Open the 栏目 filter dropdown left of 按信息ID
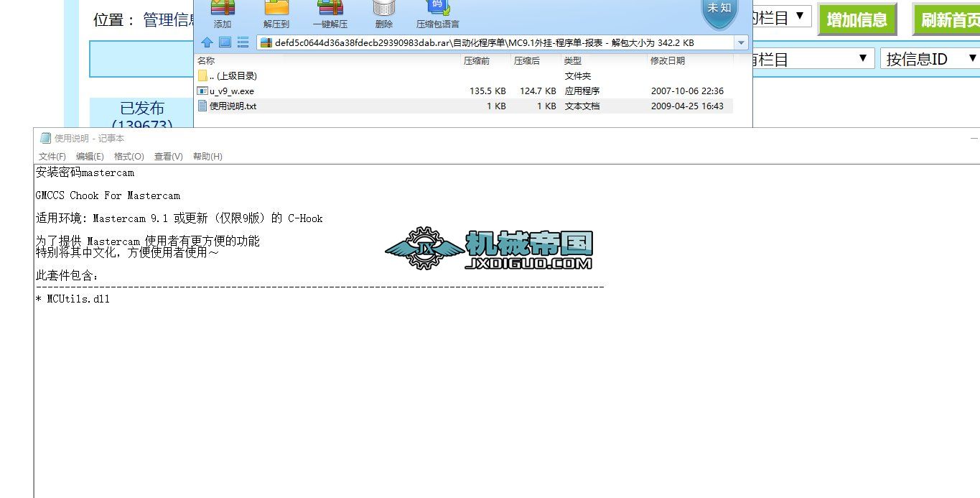 point(813,58)
